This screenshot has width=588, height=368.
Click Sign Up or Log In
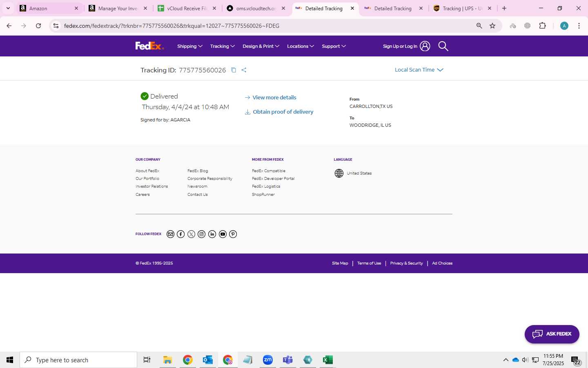(x=400, y=46)
